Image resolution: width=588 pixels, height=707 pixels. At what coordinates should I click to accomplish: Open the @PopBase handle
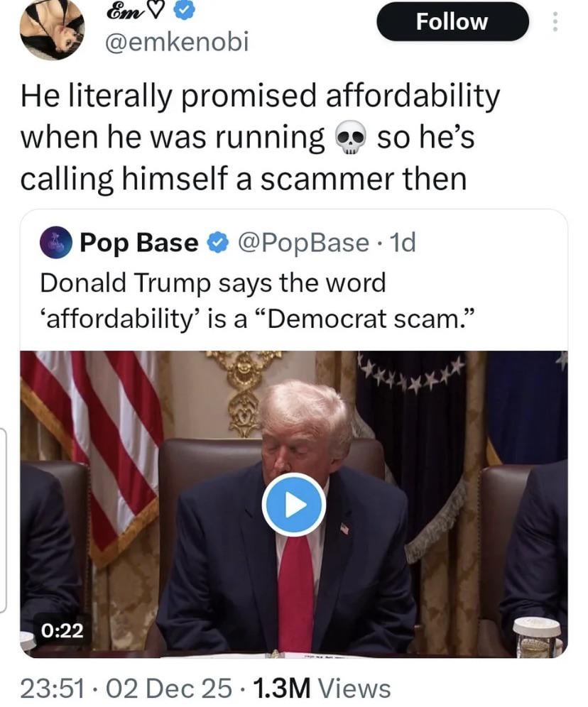point(303,243)
